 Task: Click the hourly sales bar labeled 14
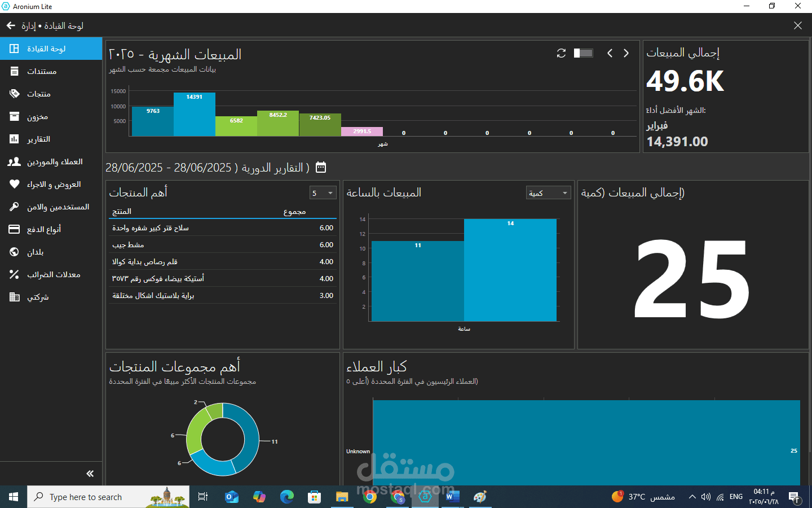pos(510,270)
